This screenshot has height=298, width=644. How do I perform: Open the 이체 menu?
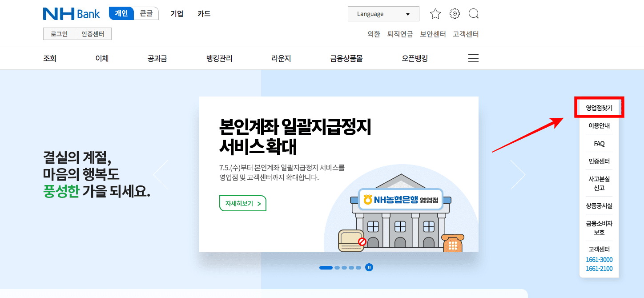(x=102, y=58)
